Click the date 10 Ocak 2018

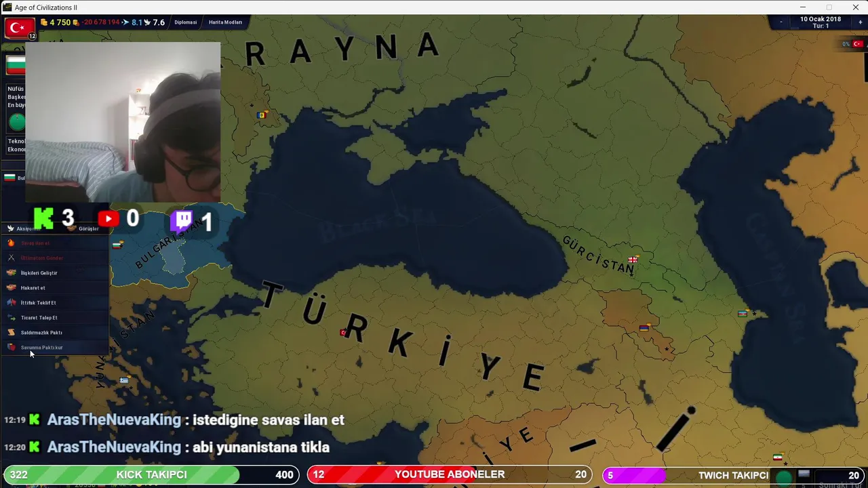[820, 19]
